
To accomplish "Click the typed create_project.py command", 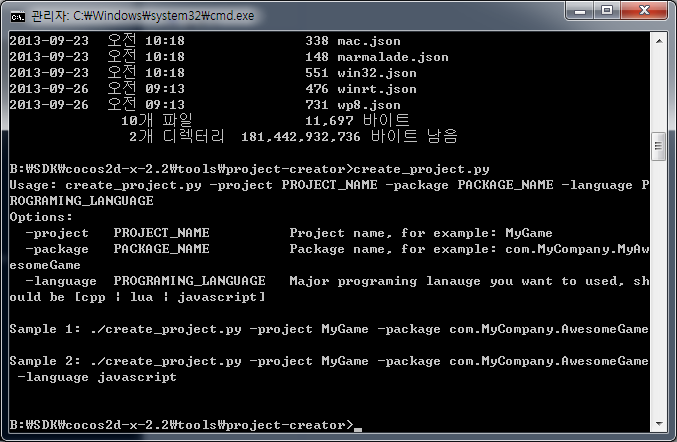I will [421, 169].
